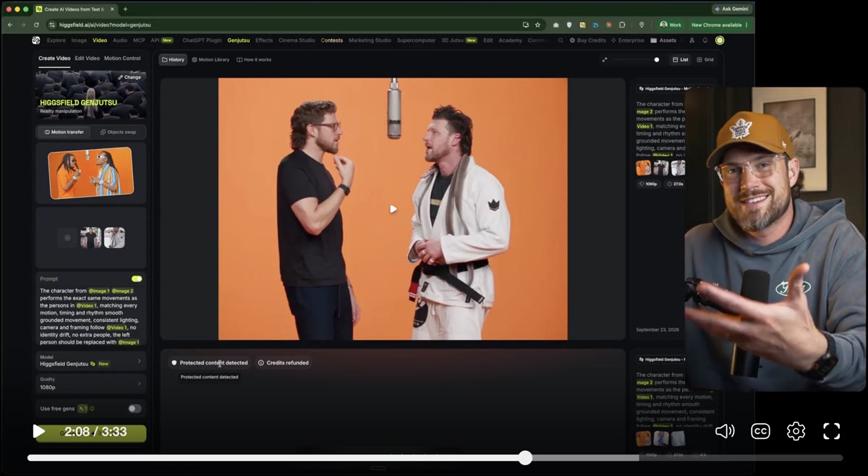Open the Explore nav item
Image resolution: width=868 pixels, height=476 pixels.
[56, 41]
